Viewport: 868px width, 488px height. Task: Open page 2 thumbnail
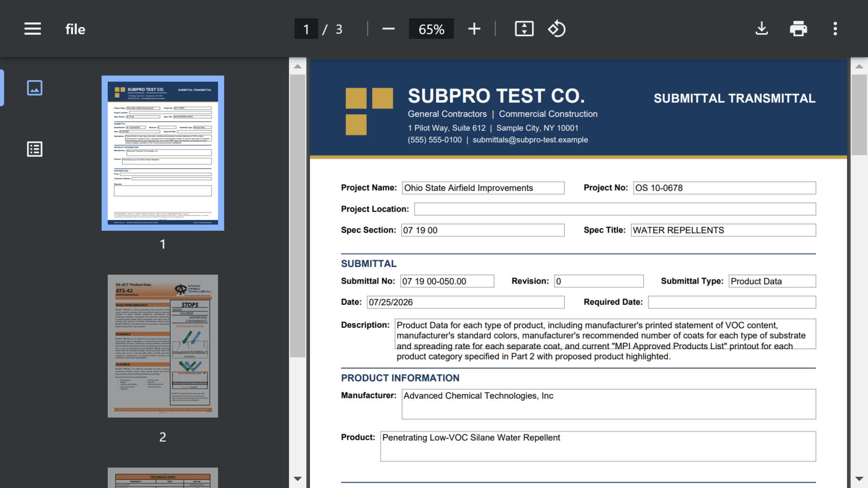pos(163,346)
